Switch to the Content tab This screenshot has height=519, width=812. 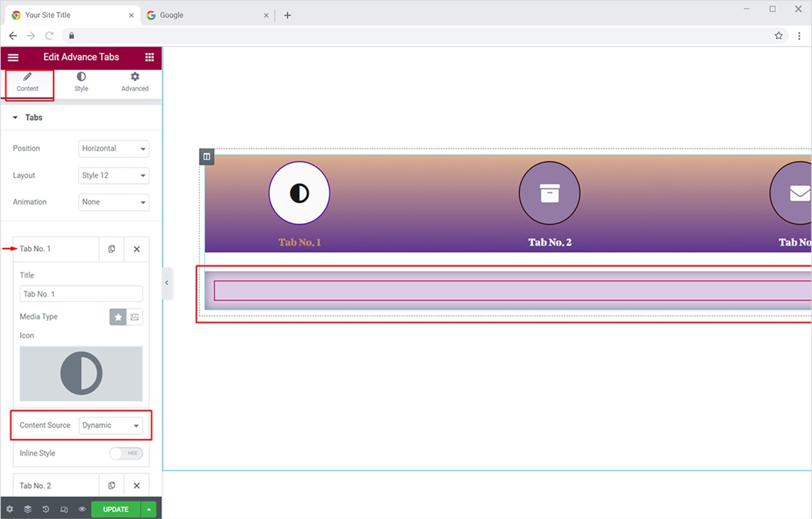tap(28, 82)
